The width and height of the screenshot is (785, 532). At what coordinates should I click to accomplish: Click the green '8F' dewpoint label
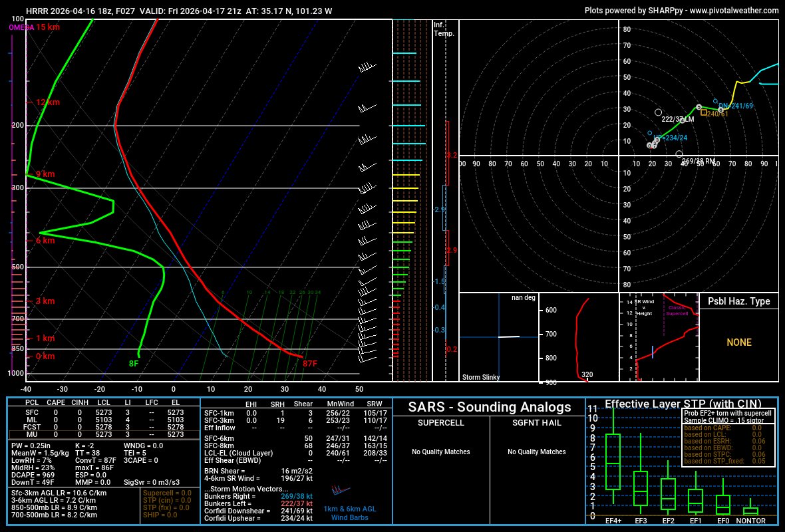tap(134, 363)
